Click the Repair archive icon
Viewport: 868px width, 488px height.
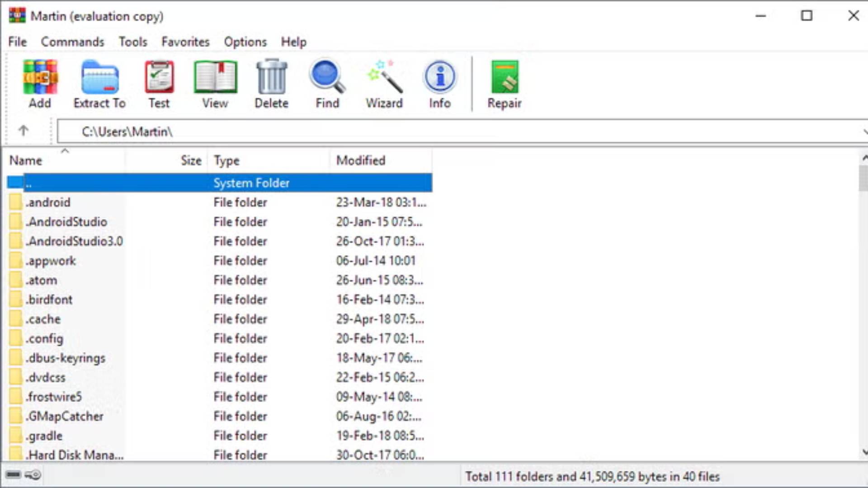pos(505,78)
